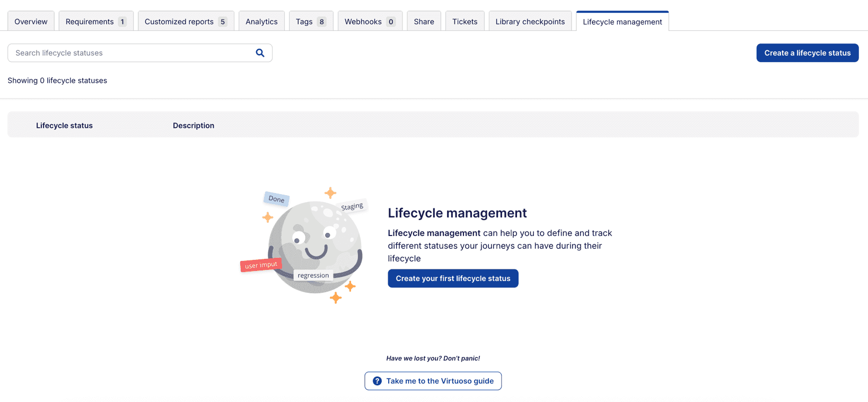
Task: Click the search magnifier icon
Action: click(x=260, y=53)
